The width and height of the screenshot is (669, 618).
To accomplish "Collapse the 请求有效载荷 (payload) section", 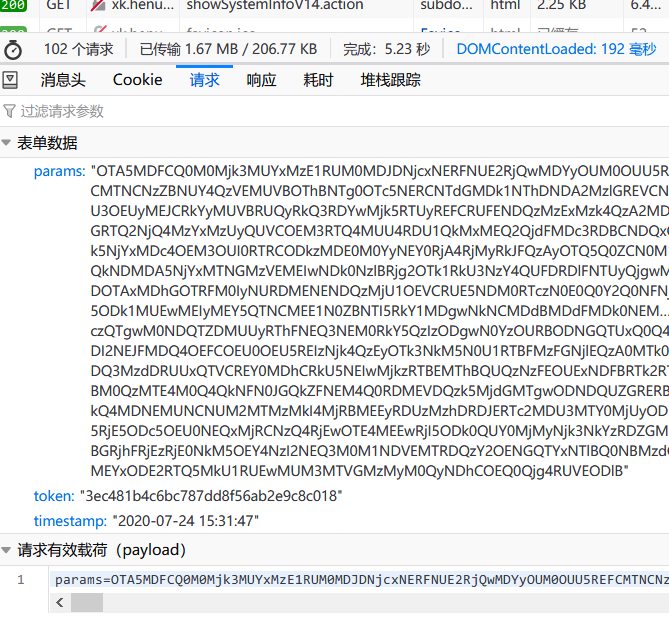I will click(6, 550).
